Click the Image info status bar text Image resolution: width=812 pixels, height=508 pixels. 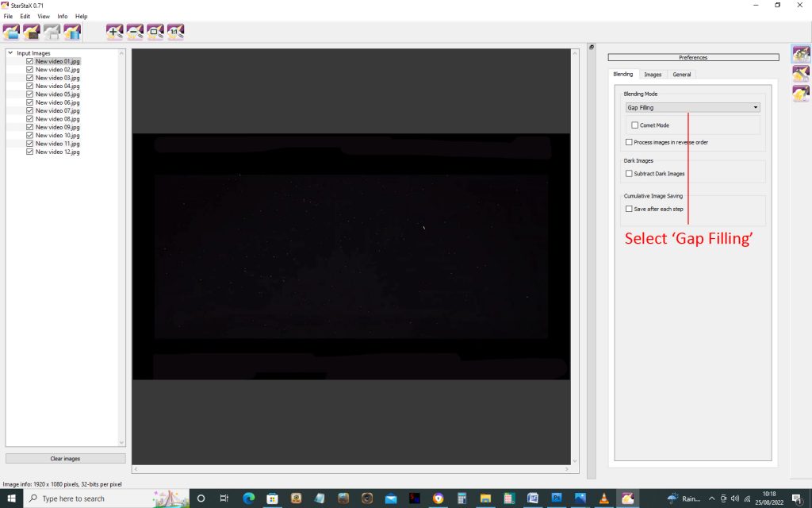click(62, 484)
